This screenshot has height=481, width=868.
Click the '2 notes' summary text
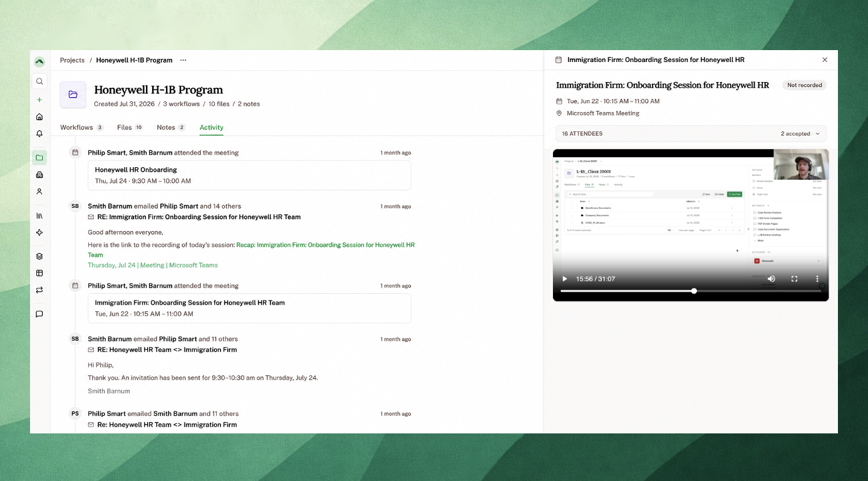[x=249, y=104]
